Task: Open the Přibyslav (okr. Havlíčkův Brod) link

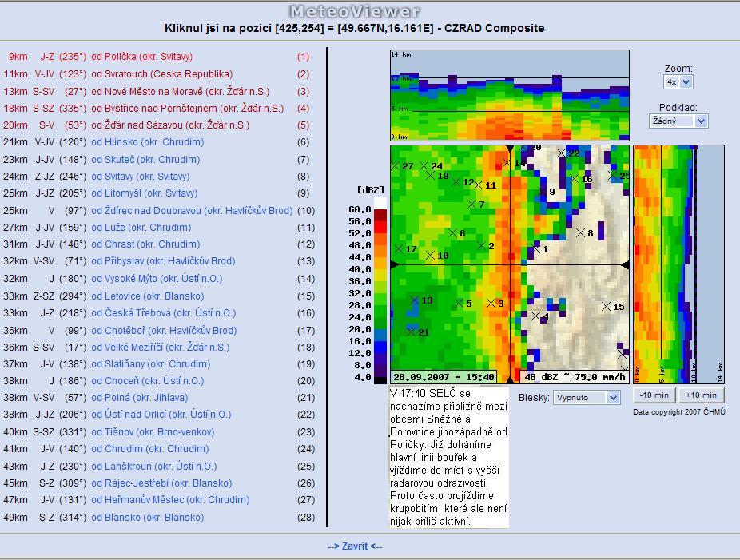Action: (163, 261)
